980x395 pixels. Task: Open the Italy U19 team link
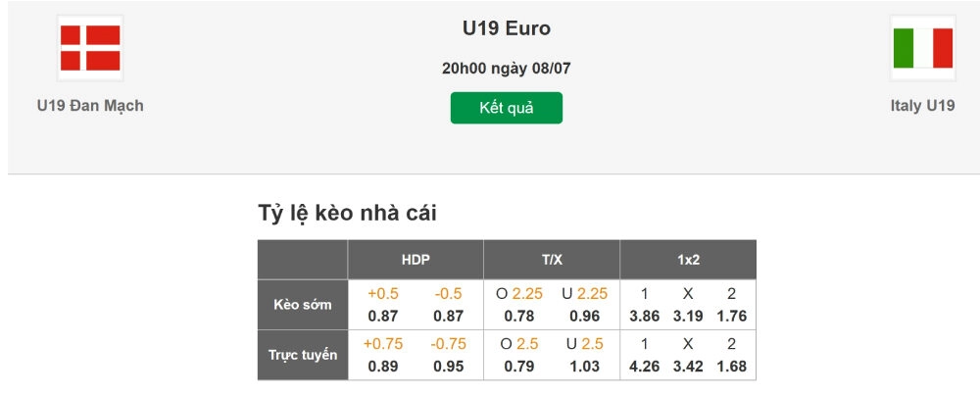(922, 106)
